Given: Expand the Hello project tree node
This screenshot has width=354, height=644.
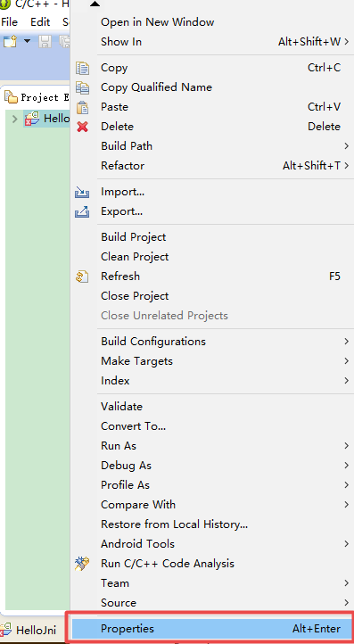Looking at the screenshot, I should point(15,120).
